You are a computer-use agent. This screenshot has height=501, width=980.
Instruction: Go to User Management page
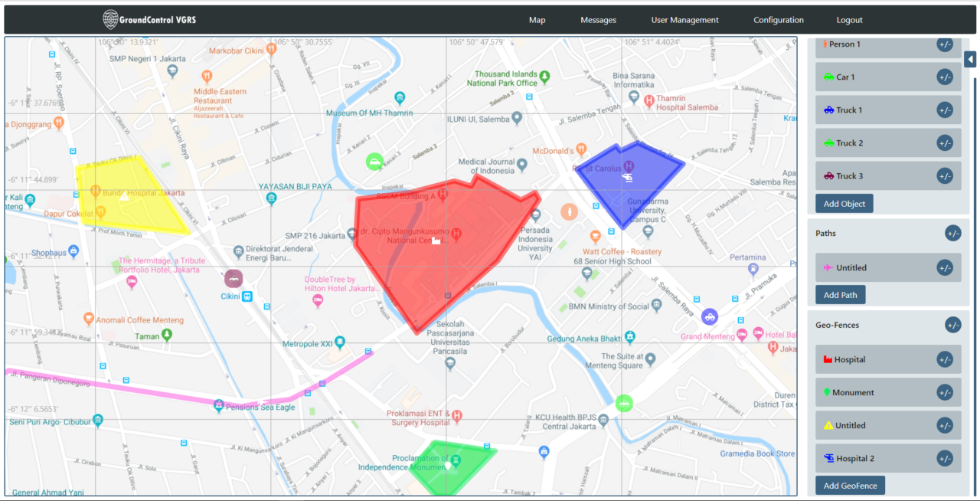[x=684, y=20]
